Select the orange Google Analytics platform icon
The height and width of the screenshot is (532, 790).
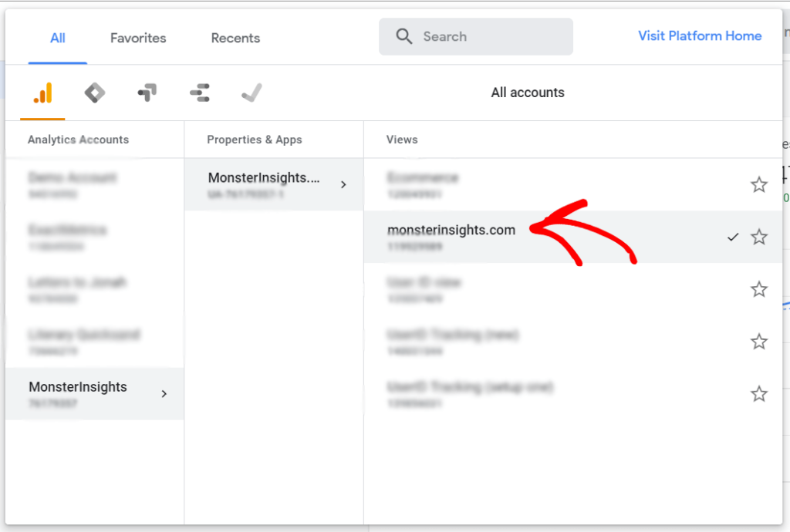(x=42, y=92)
